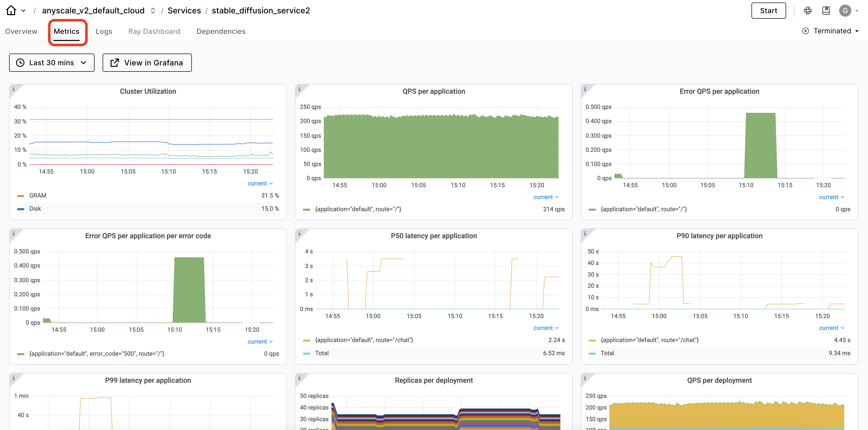Toggle Disk series in Cluster Utilization legend
This screenshot has height=430, width=868.
35,208
